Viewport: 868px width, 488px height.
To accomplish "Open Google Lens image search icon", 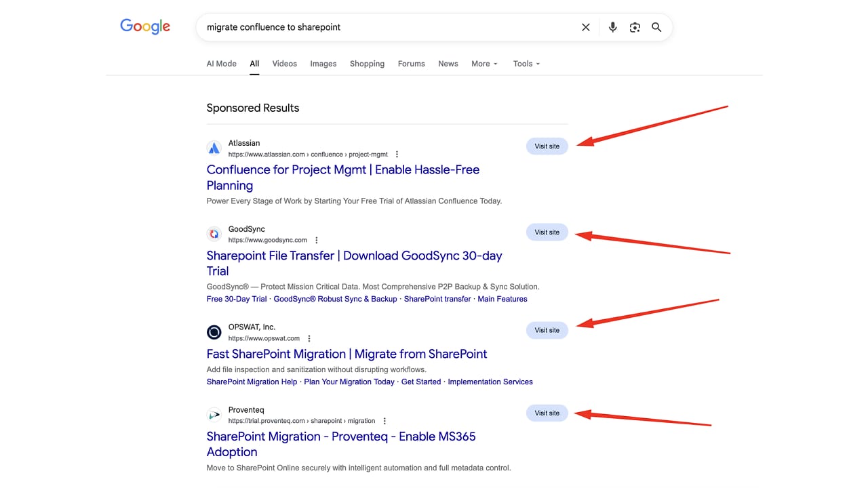I will pyautogui.click(x=635, y=27).
